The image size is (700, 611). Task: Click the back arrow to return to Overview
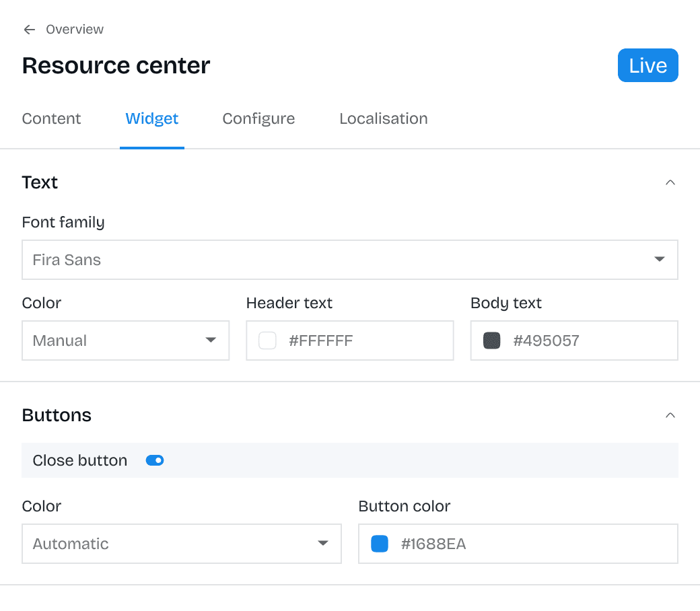click(28, 29)
